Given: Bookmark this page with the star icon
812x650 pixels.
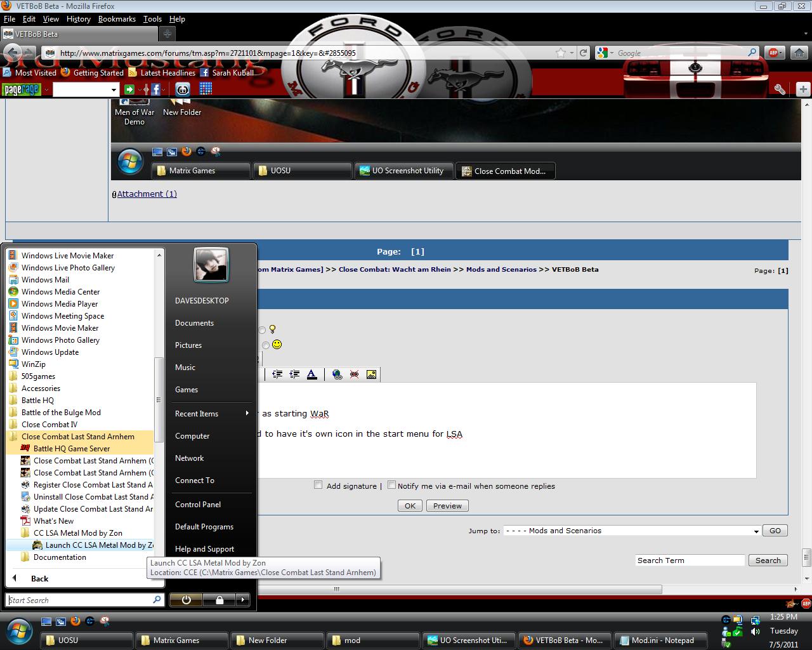Looking at the screenshot, I should (x=560, y=53).
